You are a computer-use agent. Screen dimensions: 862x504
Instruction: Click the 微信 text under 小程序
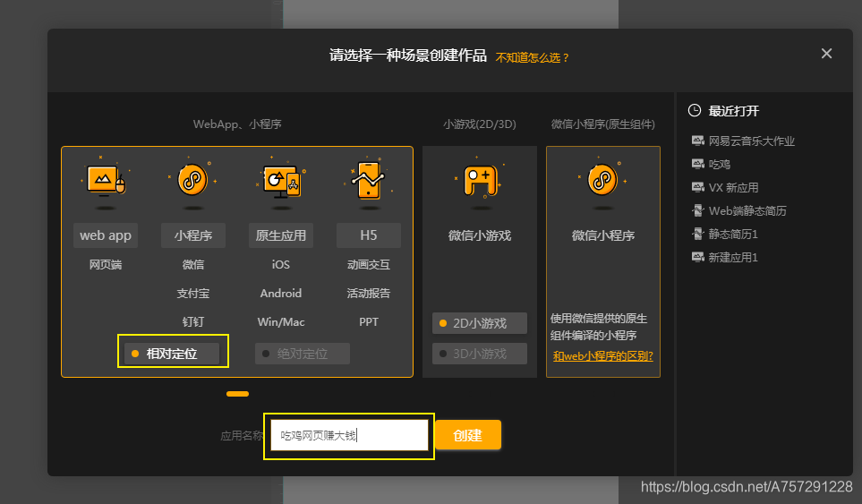click(x=193, y=264)
